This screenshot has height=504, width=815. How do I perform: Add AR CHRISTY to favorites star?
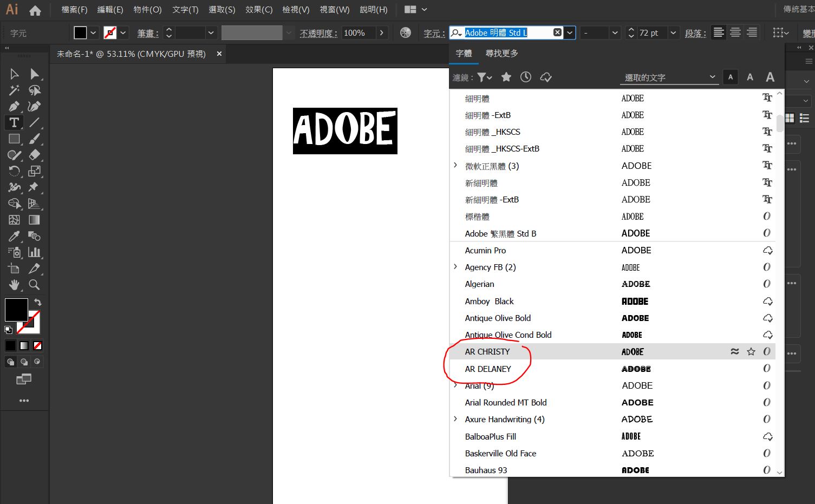click(751, 352)
